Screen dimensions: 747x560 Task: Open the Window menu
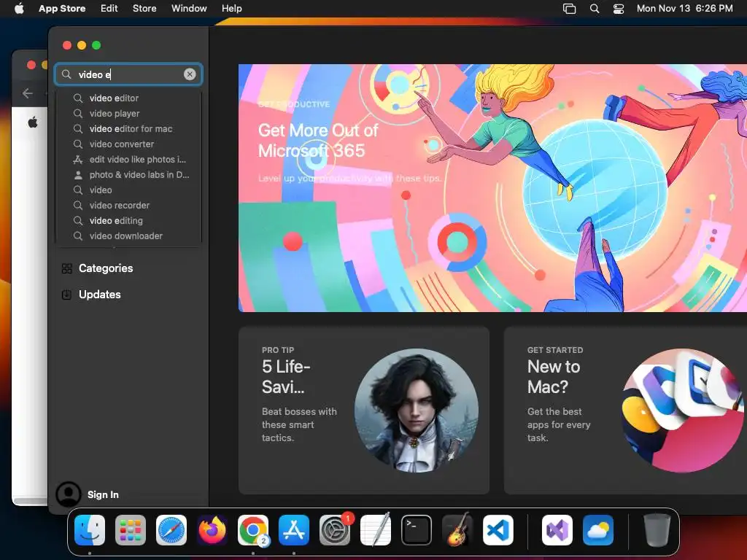point(189,9)
